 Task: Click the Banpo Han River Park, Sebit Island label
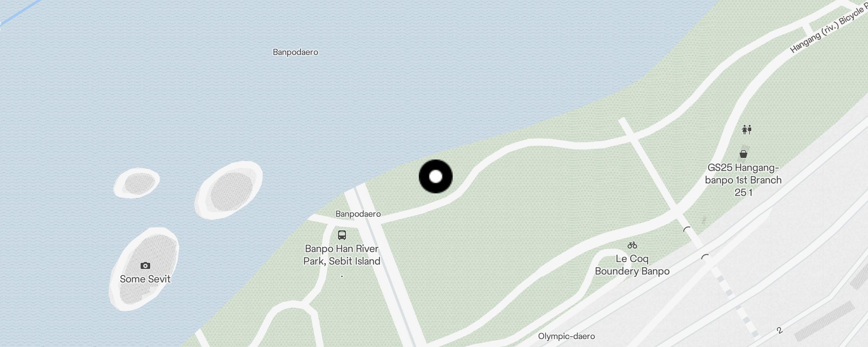coord(342,255)
